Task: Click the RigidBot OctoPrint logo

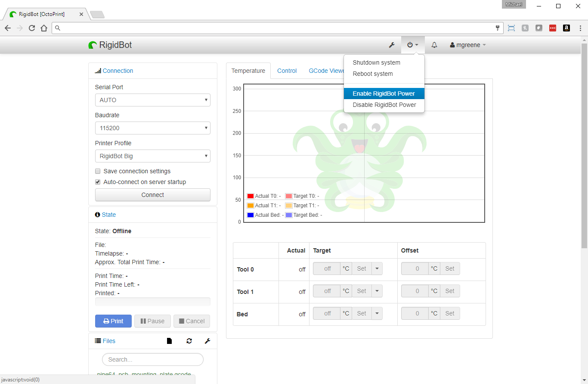Action: click(110, 45)
